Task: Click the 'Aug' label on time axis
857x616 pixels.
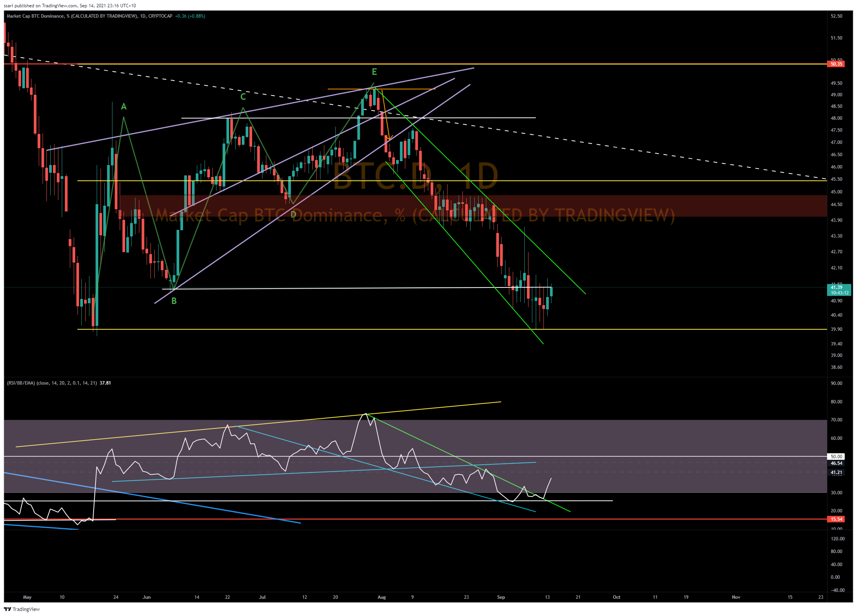Action: (381, 597)
